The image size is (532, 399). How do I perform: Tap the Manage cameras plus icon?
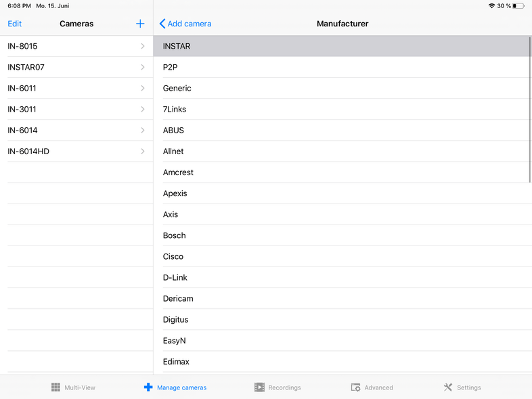[x=148, y=387]
